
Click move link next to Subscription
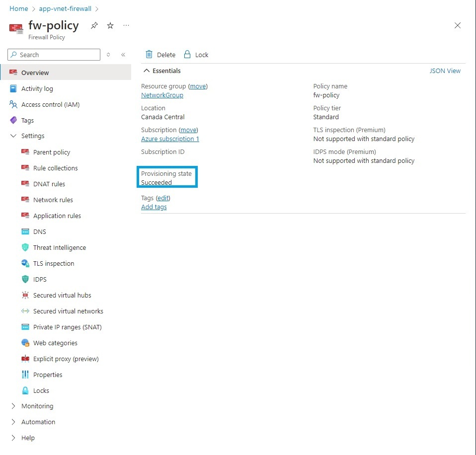point(188,130)
